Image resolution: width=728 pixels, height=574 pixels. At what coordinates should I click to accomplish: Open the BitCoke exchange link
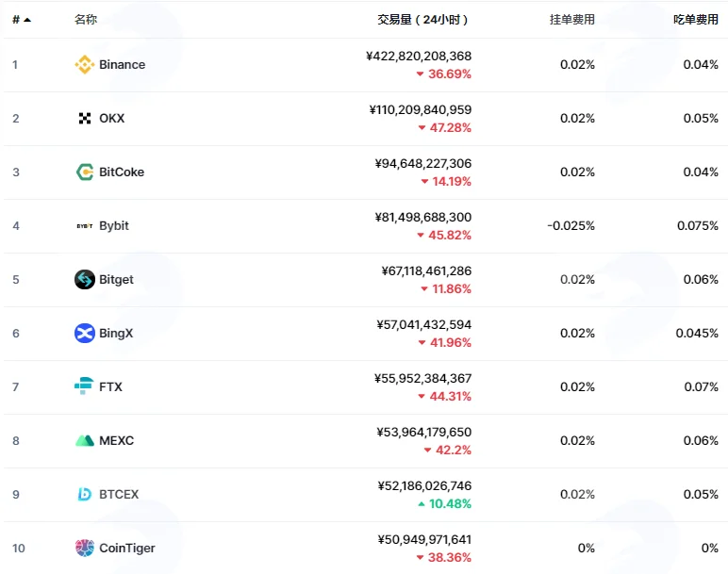point(122,172)
